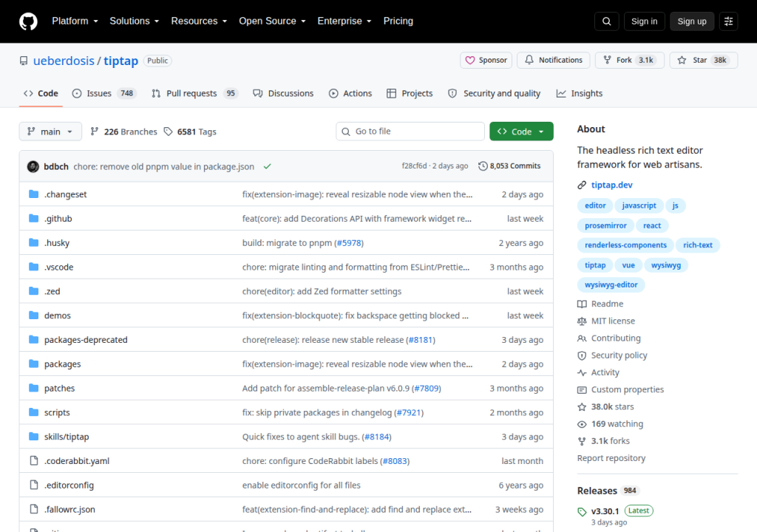Click the .fallowrc.json file icon
Image resolution: width=757 pixels, height=532 pixels.
tap(34, 509)
